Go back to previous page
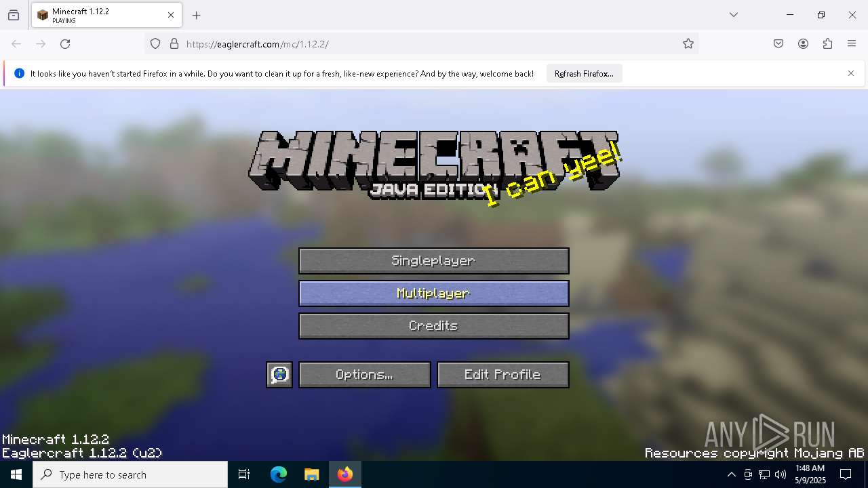The image size is (868, 488). click(x=16, y=44)
